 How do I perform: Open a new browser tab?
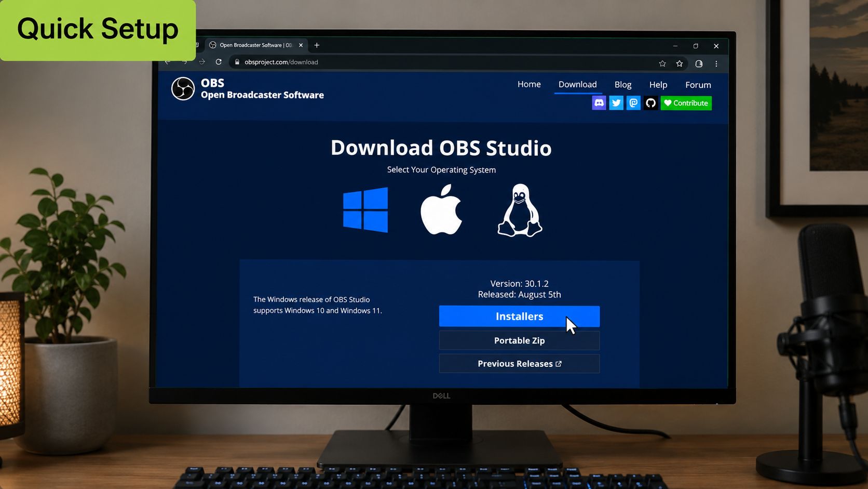[317, 45]
